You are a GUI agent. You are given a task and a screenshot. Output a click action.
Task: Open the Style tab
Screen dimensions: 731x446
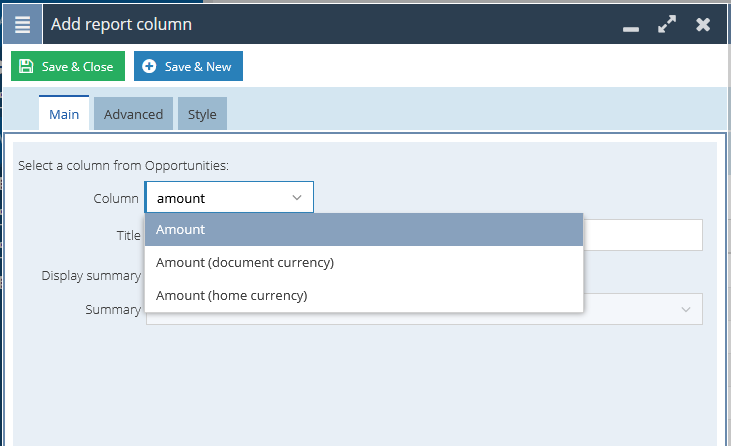tap(202, 114)
